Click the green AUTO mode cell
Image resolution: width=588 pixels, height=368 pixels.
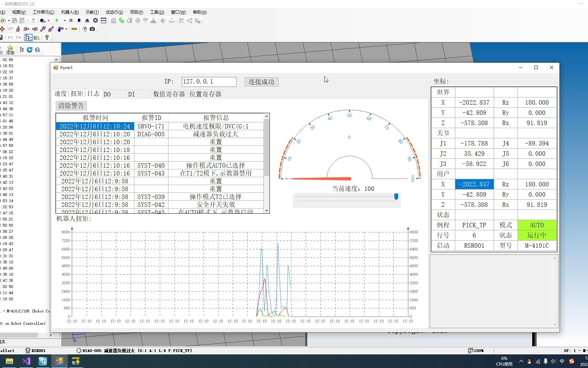[x=537, y=225]
